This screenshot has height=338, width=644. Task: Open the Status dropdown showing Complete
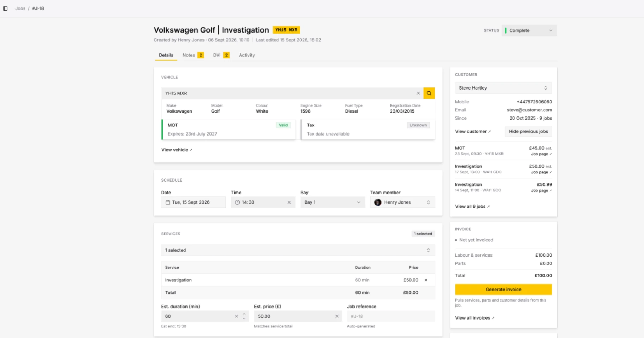tap(529, 30)
